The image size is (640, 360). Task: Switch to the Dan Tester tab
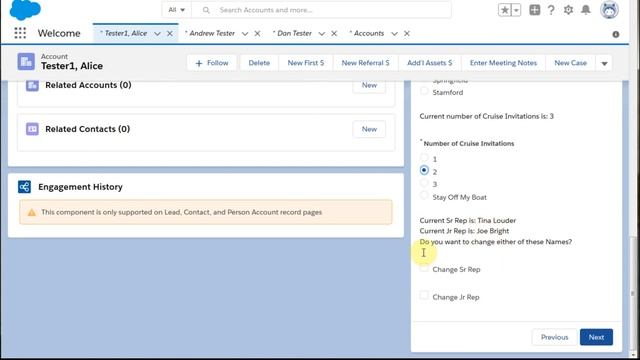click(x=293, y=33)
